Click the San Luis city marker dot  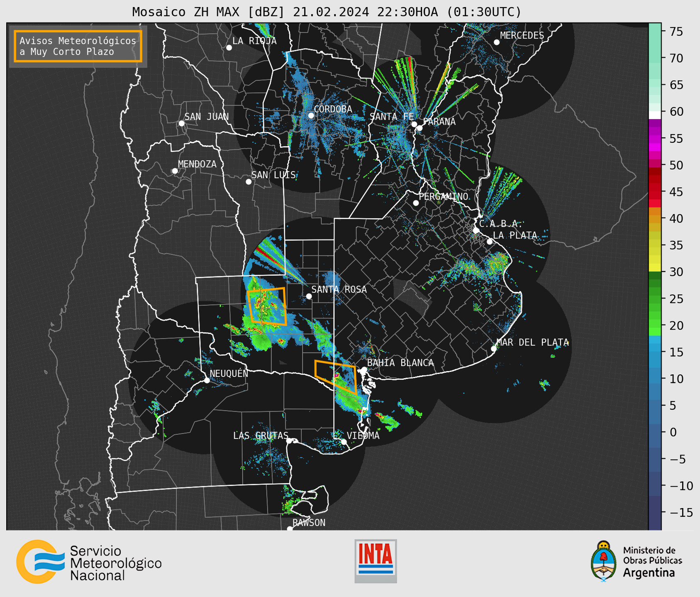coord(249,182)
